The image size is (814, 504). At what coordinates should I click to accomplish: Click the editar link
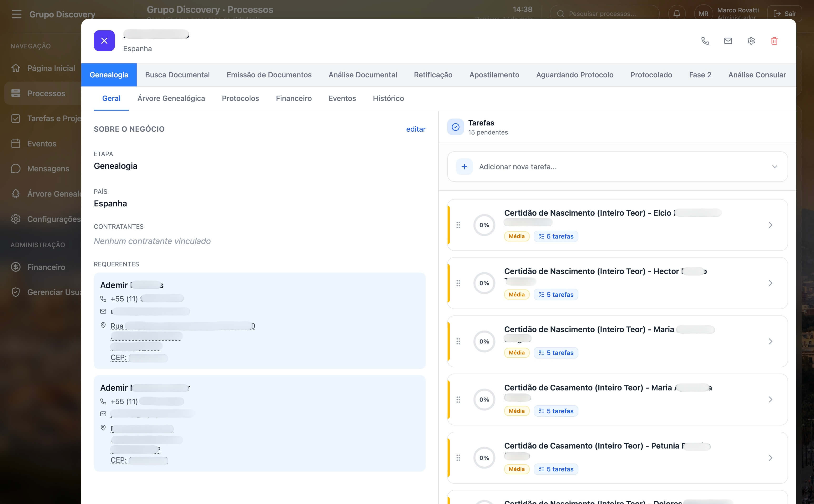coord(415,129)
